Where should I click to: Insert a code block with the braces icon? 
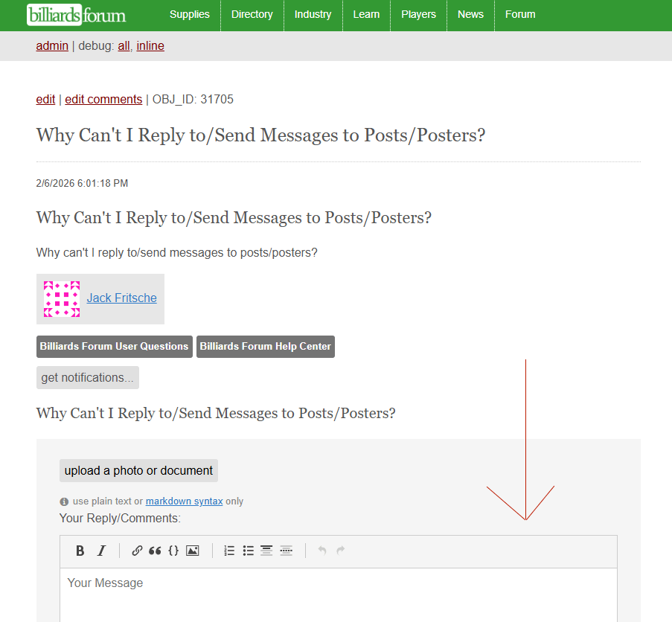[x=173, y=550]
